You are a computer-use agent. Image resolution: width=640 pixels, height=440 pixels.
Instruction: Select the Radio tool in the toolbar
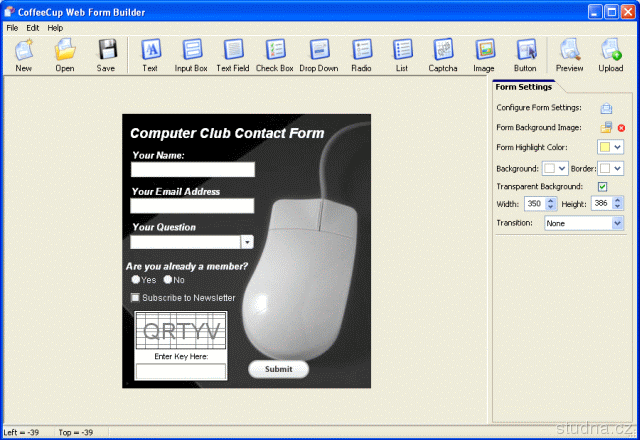361,54
